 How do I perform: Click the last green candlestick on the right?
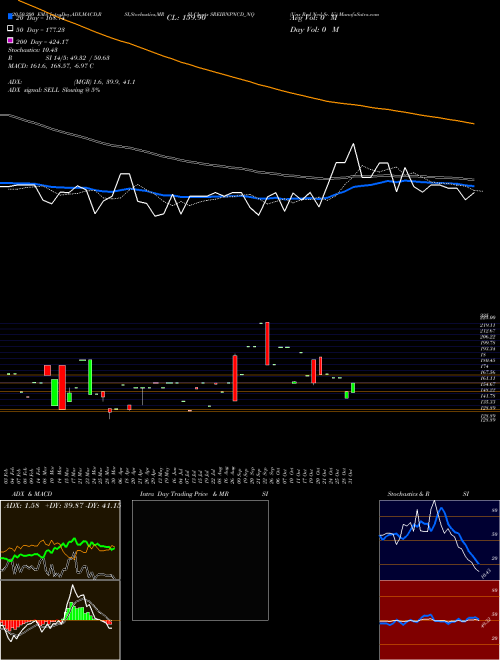[x=353, y=388]
